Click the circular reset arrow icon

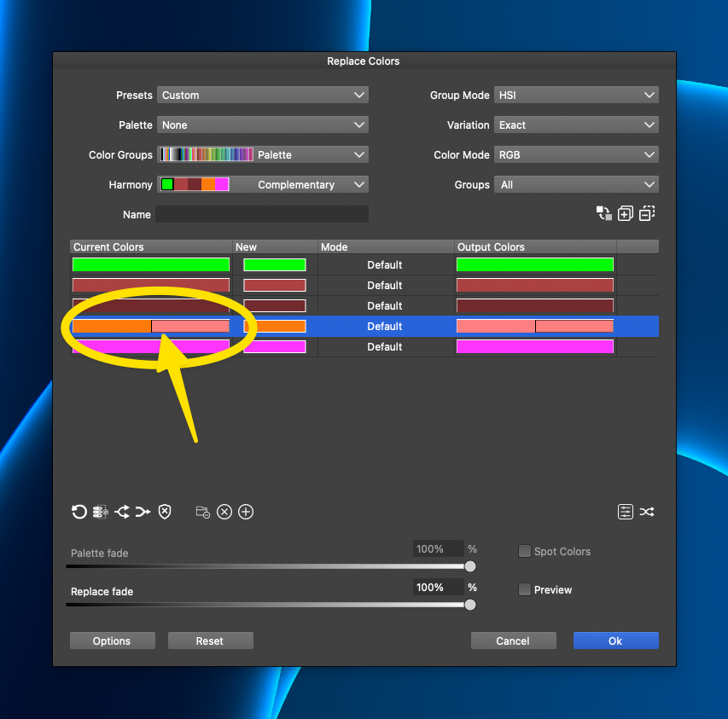79,512
